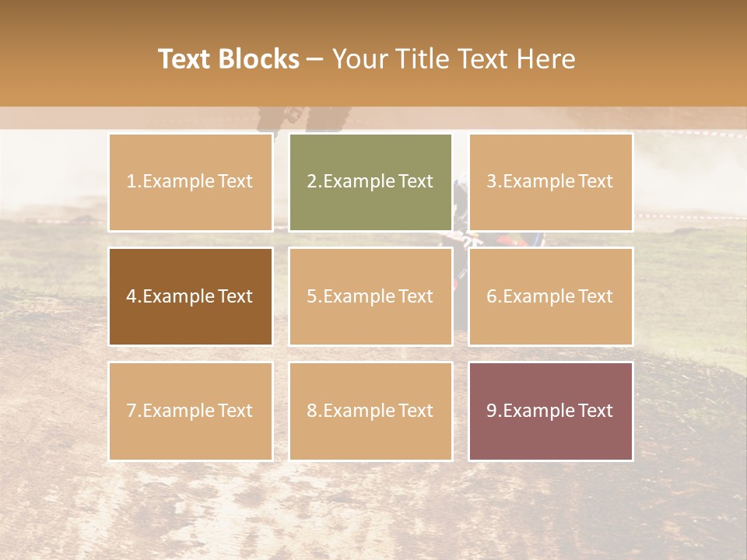Click the '5.Example Text' label text
Image resolution: width=747 pixels, height=560 pixels.
pos(370,296)
